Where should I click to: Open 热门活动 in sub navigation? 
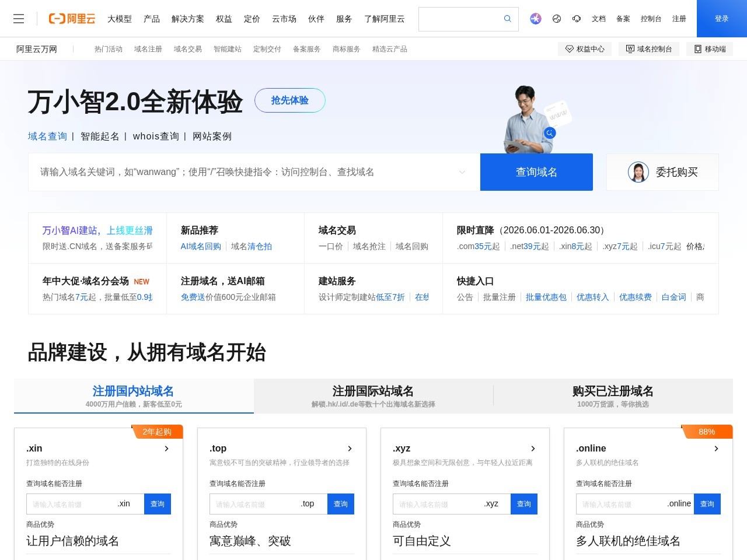pos(109,49)
